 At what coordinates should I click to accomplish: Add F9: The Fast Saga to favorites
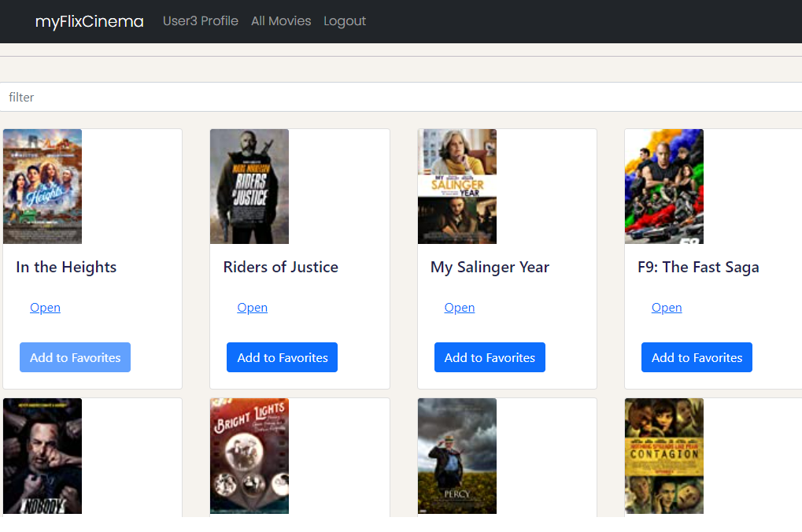coord(697,357)
